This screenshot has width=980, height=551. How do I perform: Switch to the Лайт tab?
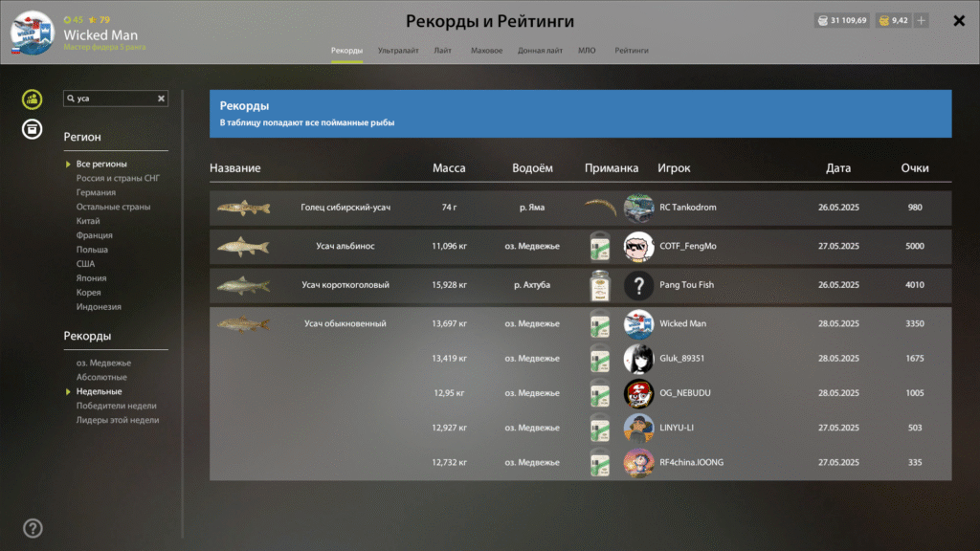[442, 51]
